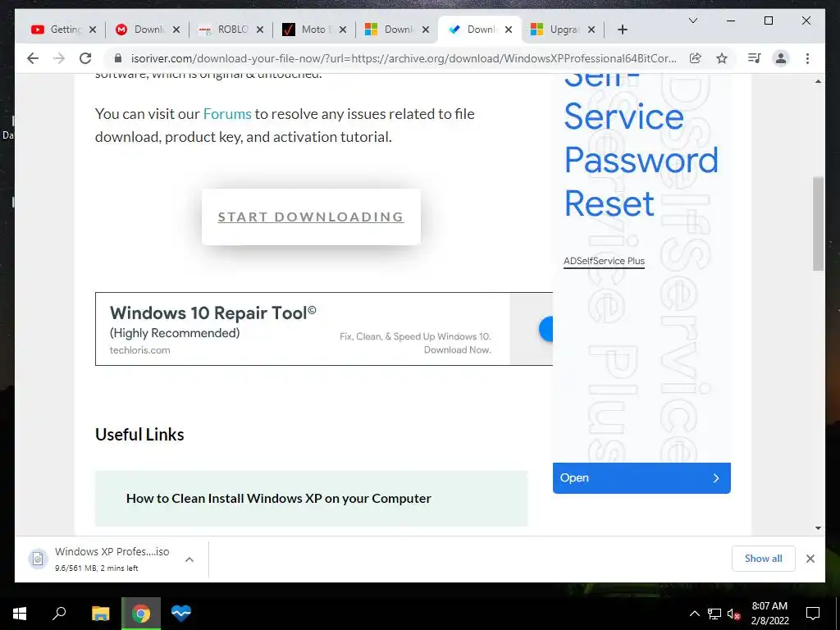This screenshot has height=630, width=840.
Task: Close the ROBLOX tab
Action: point(260,30)
